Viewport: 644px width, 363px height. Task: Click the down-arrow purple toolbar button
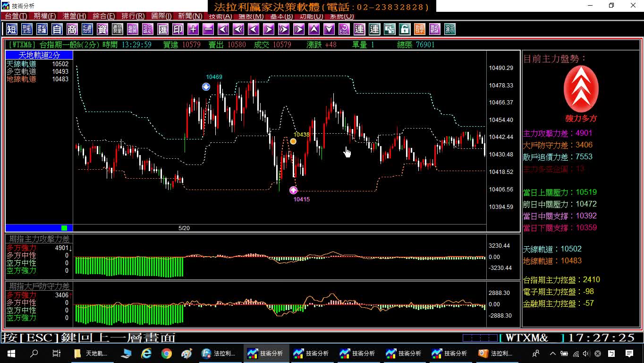pyautogui.click(x=329, y=29)
